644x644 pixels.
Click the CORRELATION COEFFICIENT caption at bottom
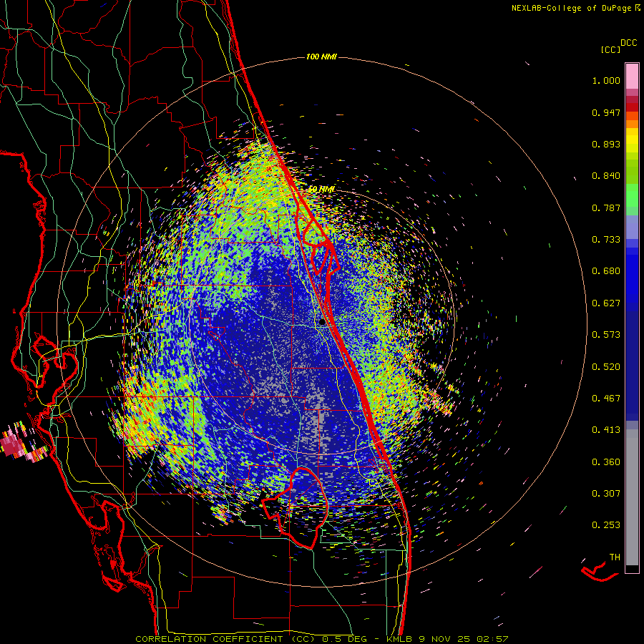point(321,639)
